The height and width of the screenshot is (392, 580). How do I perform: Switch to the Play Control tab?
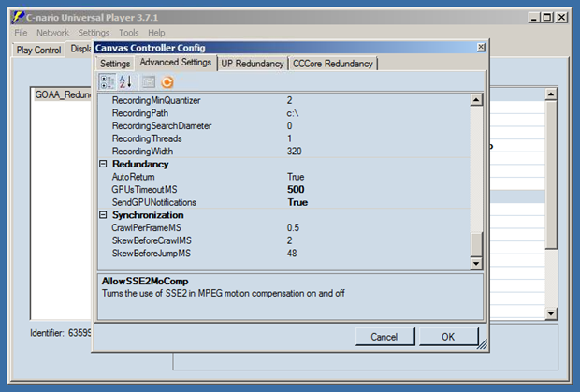pos(39,50)
